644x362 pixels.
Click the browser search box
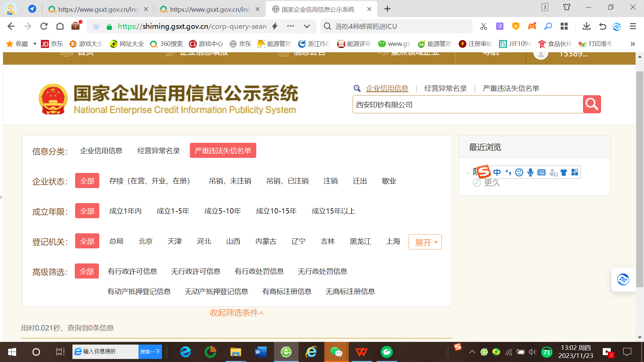pos(396,26)
